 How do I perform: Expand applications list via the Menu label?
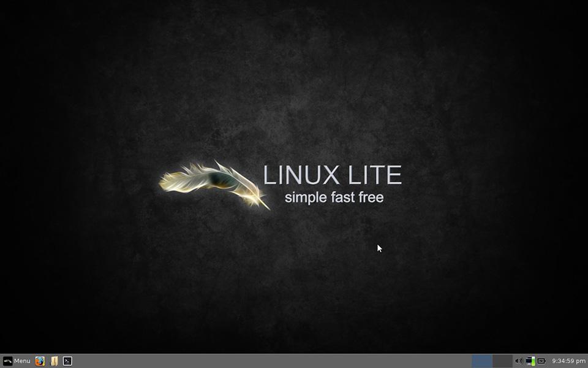click(22, 361)
